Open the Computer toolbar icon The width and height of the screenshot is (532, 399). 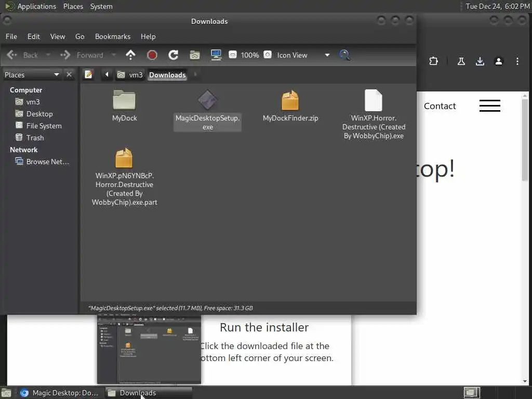click(x=216, y=55)
